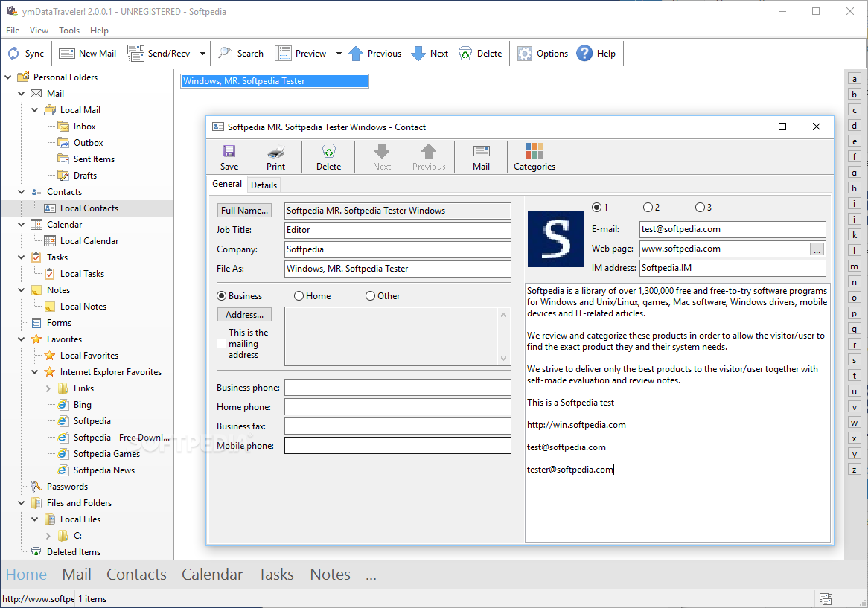
Task: Open the Send/Recv dropdown arrow
Action: (202, 54)
